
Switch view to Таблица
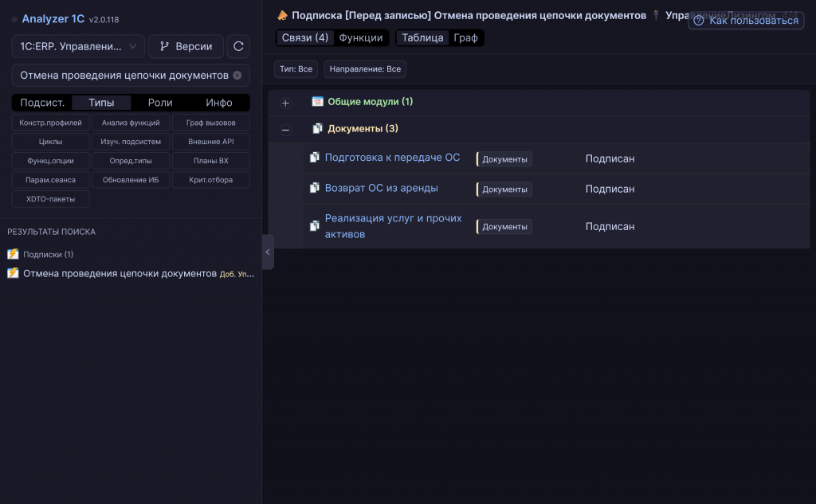point(422,38)
